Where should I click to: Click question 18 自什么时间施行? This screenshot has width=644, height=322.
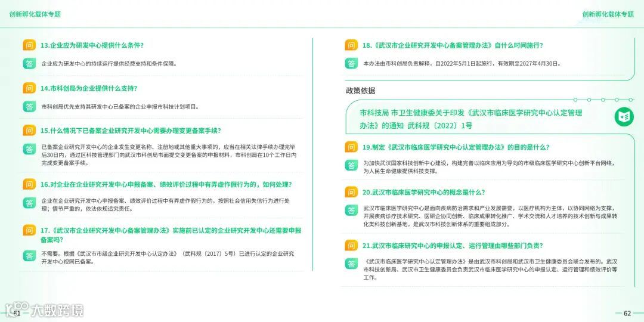453,45
